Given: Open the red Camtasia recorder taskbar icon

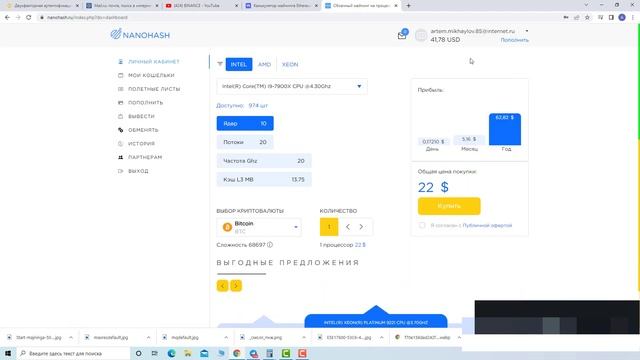Looking at the screenshot, I should coord(302,353).
